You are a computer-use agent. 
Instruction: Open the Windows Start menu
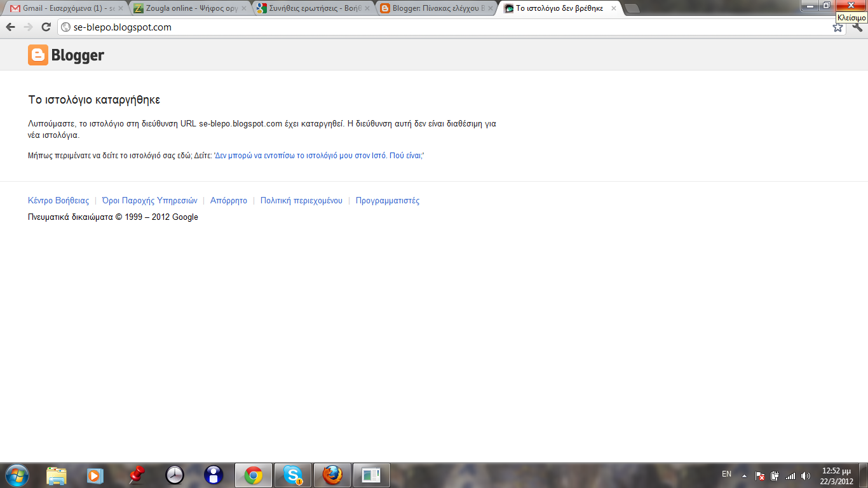pyautogui.click(x=17, y=475)
